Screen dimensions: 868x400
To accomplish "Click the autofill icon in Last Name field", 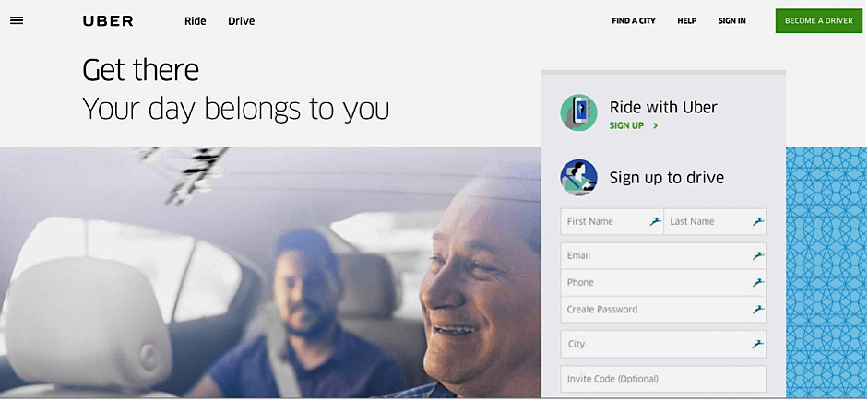I will 758,221.
